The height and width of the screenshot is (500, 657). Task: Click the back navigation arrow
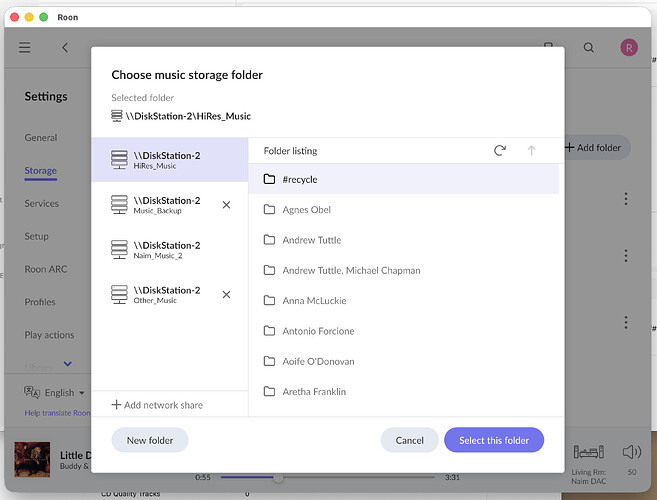point(65,47)
